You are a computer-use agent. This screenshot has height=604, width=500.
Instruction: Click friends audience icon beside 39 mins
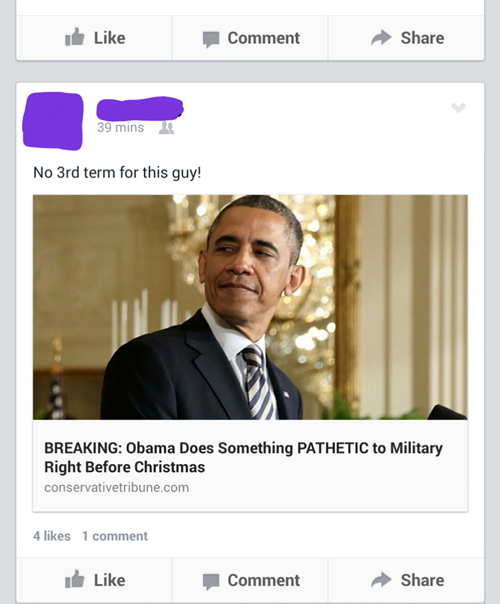point(166,128)
